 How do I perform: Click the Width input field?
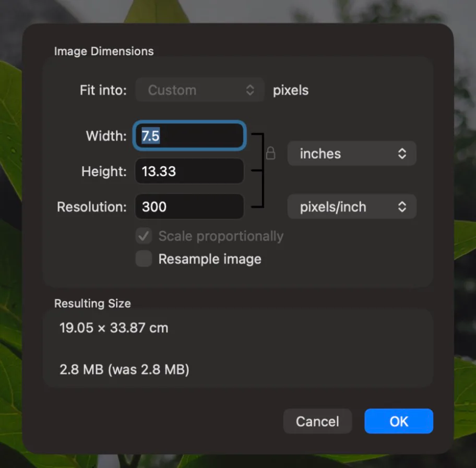click(189, 136)
